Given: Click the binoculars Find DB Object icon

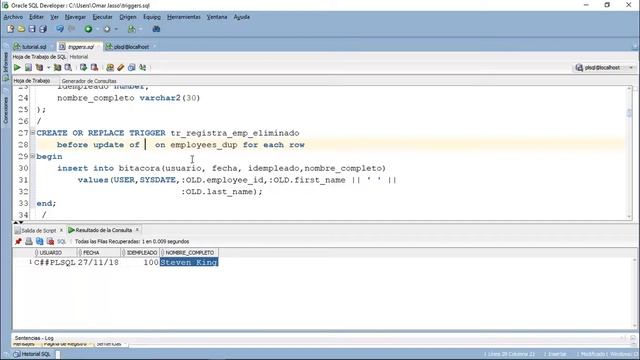Looking at the screenshot, I should tap(156, 29).
